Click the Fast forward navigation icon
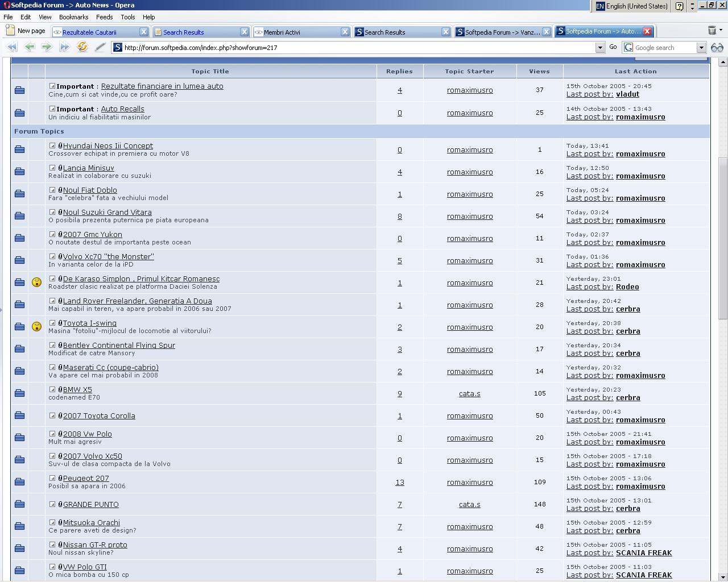This screenshot has width=728, height=582. [64, 48]
